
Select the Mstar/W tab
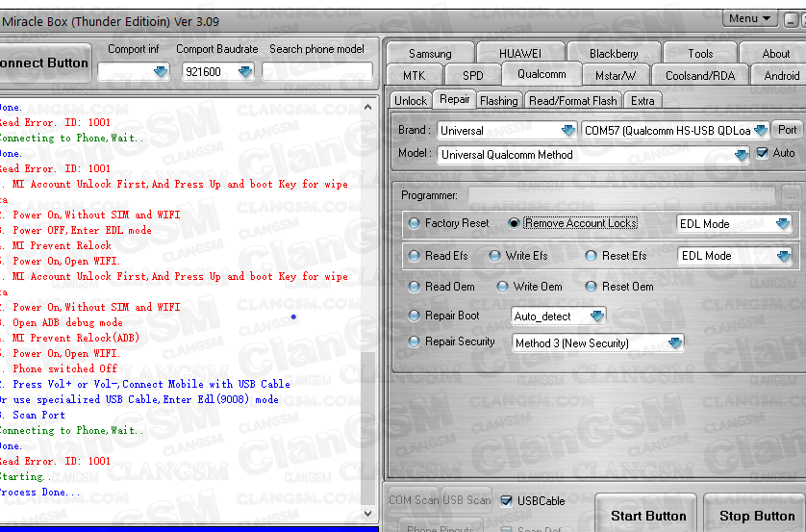pyautogui.click(x=616, y=76)
